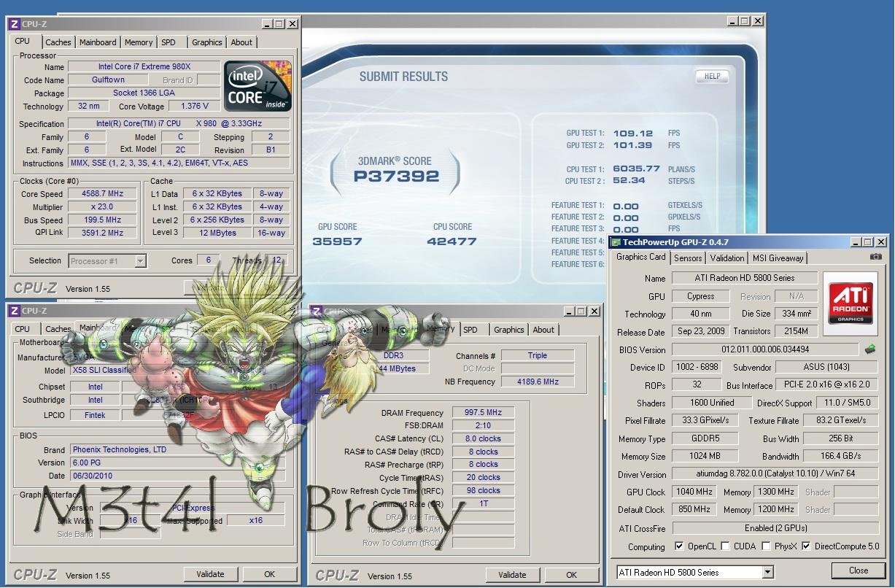Click the GPU score value 35957

[x=337, y=241]
